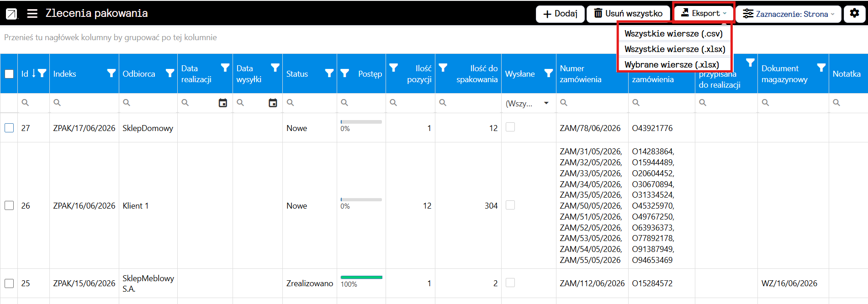Click the filter icon on Status column
This screenshot has width=868, height=304.
click(x=329, y=73)
